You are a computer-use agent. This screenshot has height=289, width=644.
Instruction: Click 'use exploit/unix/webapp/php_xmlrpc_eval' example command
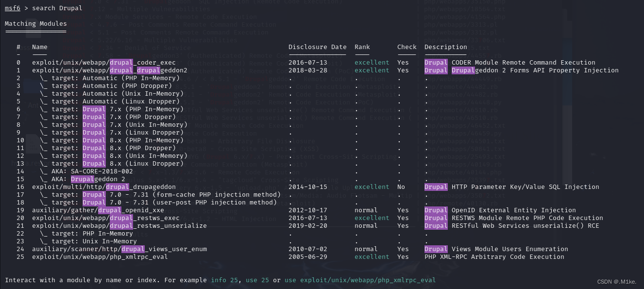(x=360, y=280)
